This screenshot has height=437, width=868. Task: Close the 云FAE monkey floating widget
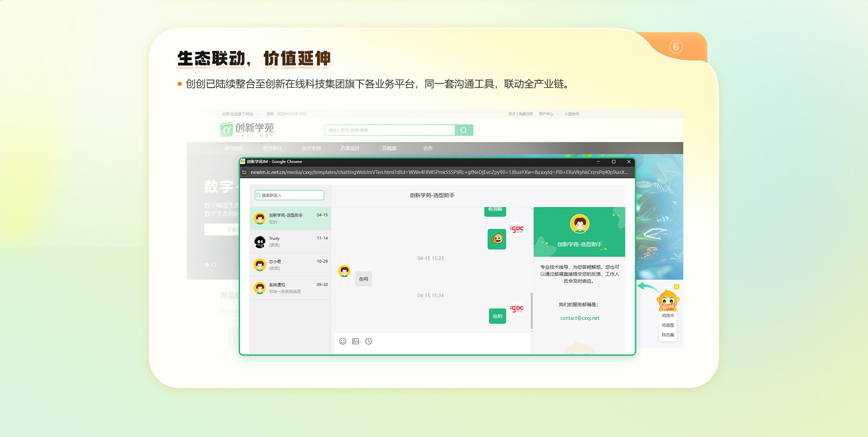coord(677,287)
